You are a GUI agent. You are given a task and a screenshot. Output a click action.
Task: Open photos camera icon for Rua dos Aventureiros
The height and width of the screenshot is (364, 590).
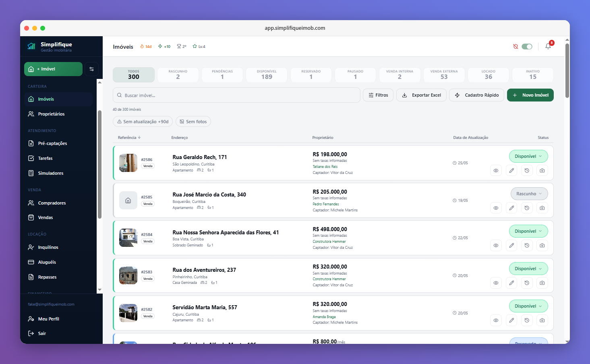542,283
